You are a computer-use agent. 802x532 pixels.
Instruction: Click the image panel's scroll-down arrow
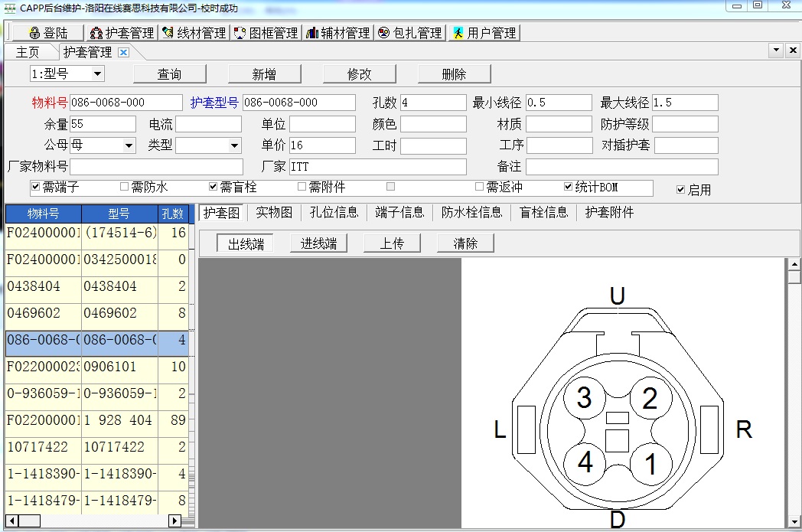pos(794,522)
